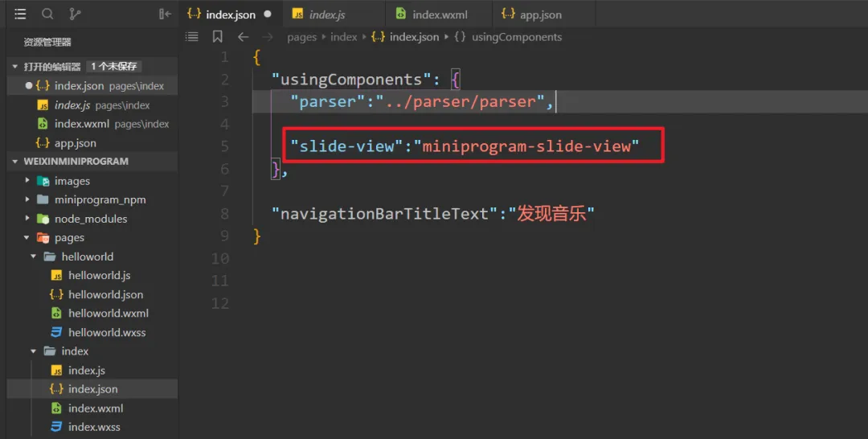Collapse the WEIXINMINIPROGRAM project section
This screenshot has height=439, width=868.
(15, 161)
